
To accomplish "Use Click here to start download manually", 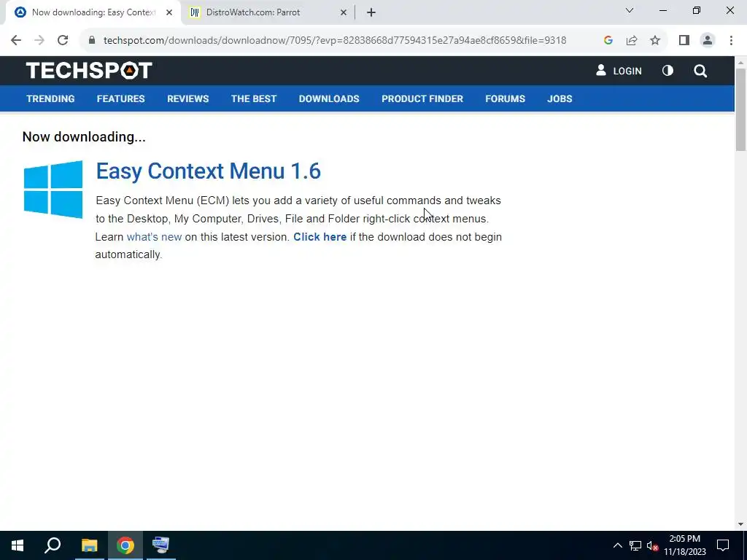I will click(x=320, y=237).
